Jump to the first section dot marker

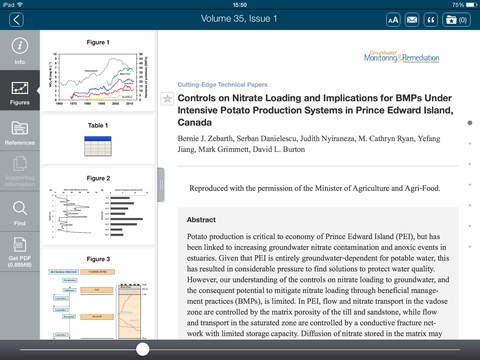[x=470, y=123]
